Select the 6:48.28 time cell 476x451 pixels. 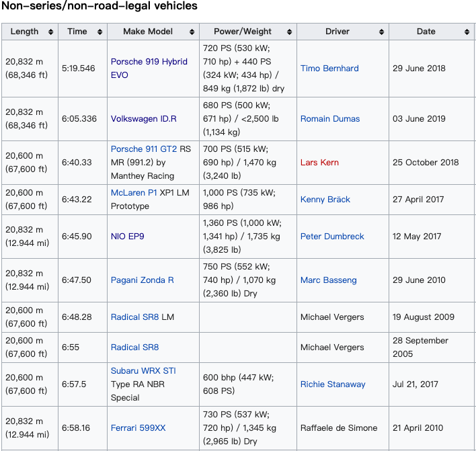pos(83,317)
